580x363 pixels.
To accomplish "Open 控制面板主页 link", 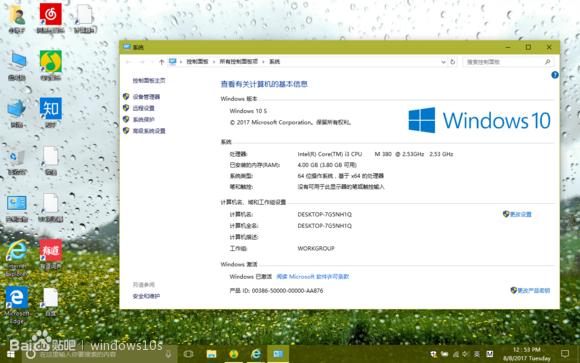I will tap(149, 81).
